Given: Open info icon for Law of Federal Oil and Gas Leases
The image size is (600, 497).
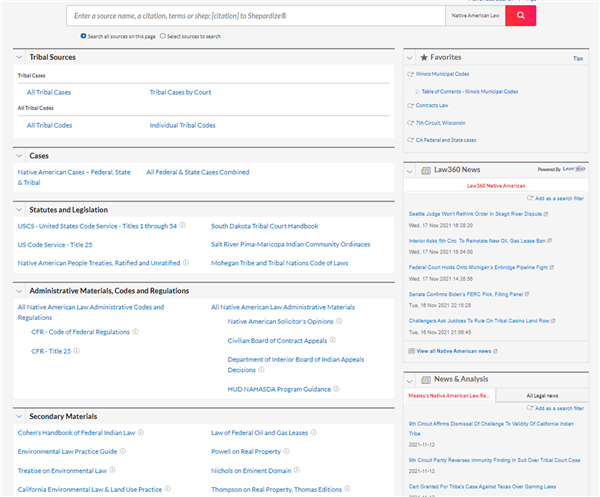Looking at the screenshot, I should coord(314,432).
